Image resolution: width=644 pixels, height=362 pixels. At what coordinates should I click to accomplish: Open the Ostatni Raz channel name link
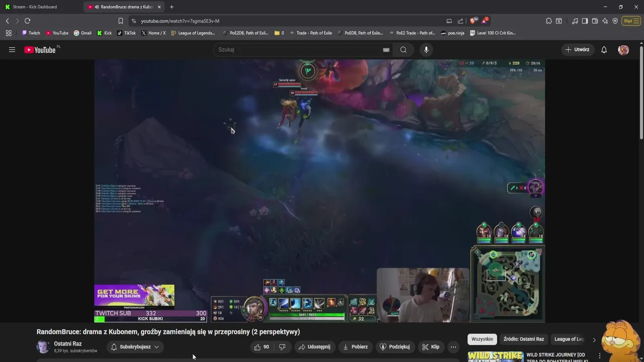[68, 344]
